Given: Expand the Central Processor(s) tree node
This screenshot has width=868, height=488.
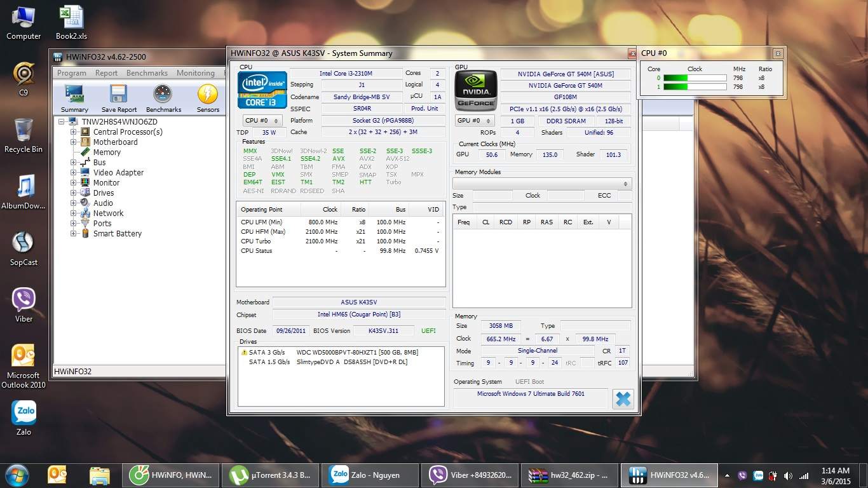Looking at the screenshot, I should 74,132.
